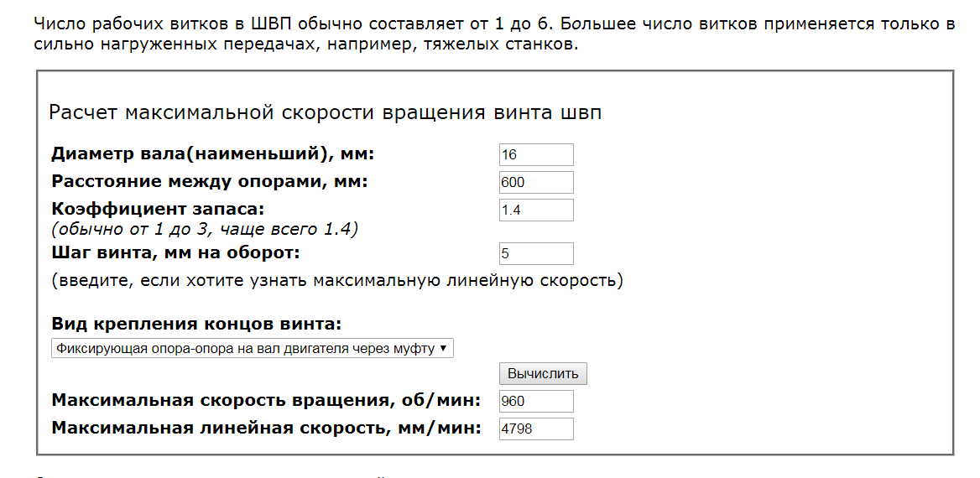
Task: Click the 'Вид крепления концов винта:' label
Action: pyautogui.click(x=196, y=325)
